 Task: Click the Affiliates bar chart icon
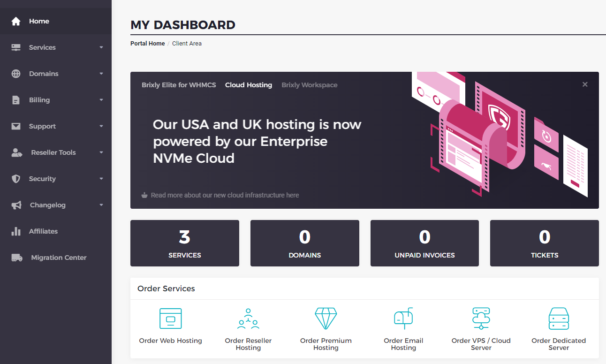(16, 231)
